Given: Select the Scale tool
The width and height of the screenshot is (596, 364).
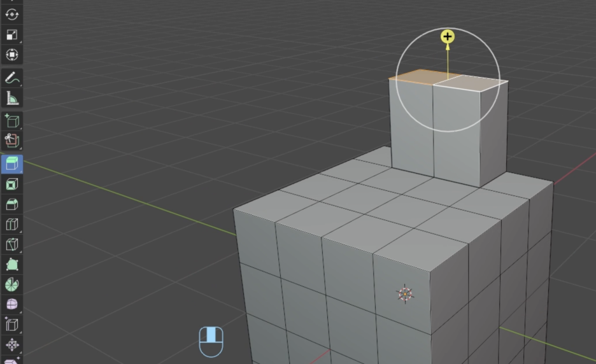Looking at the screenshot, I should pos(12,34).
